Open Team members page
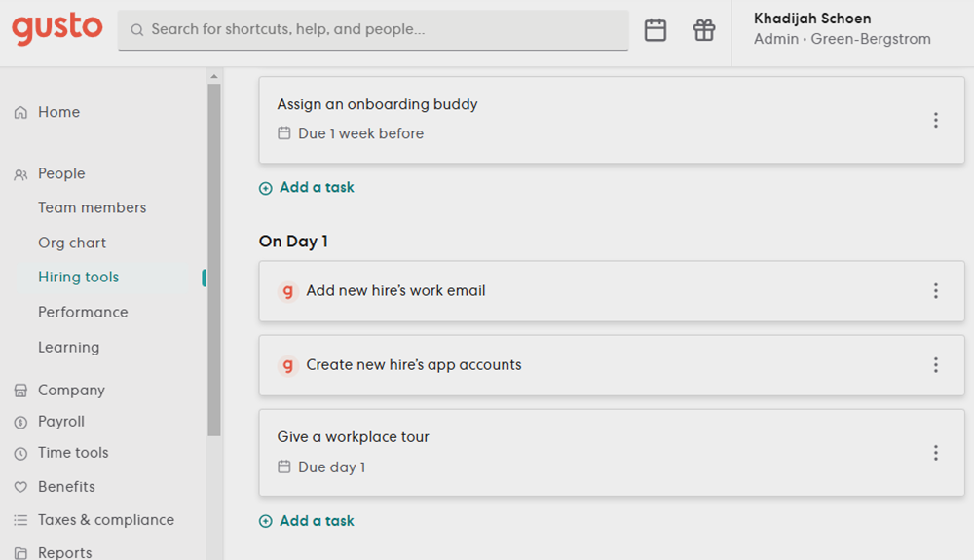This screenshot has width=974, height=560. pyautogui.click(x=92, y=207)
